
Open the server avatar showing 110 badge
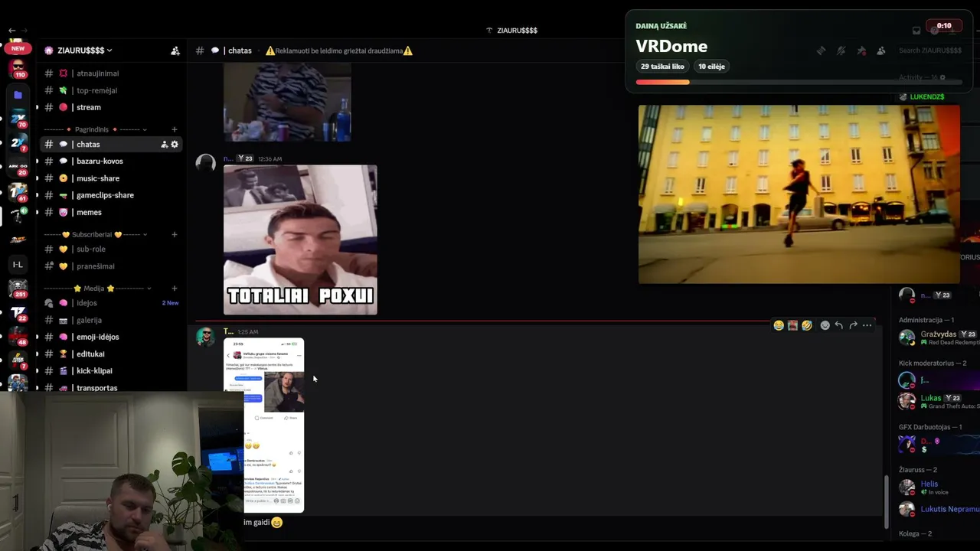(x=18, y=70)
